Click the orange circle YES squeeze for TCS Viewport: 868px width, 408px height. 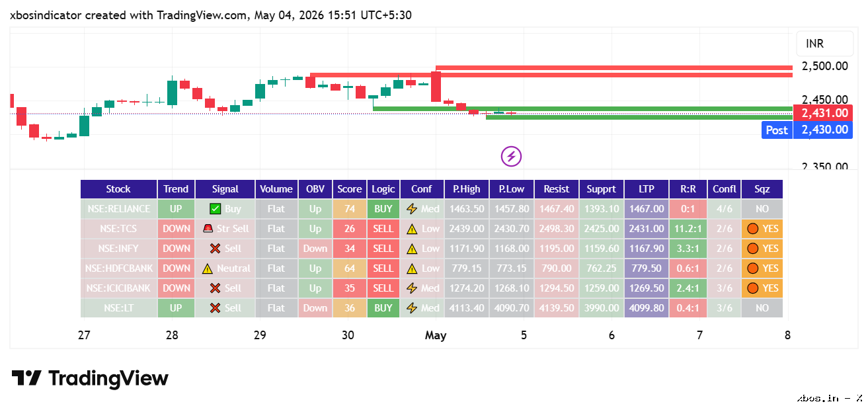(762, 229)
